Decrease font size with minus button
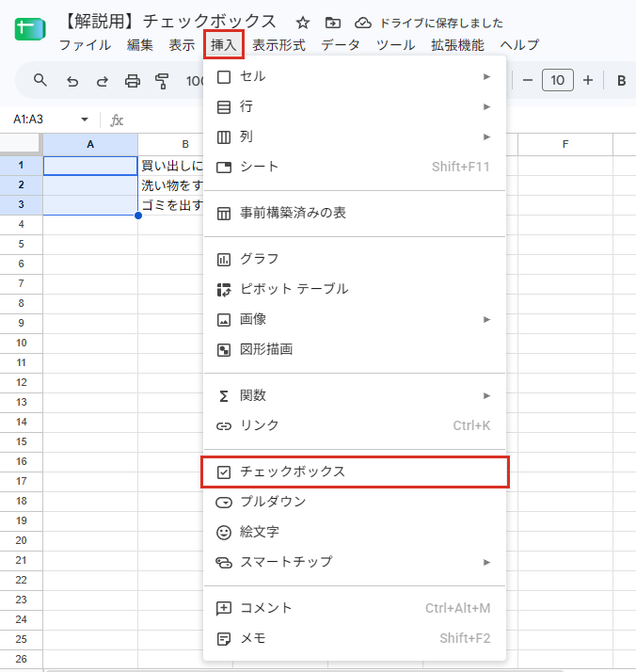636x672 pixels. pyautogui.click(x=528, y=80)
